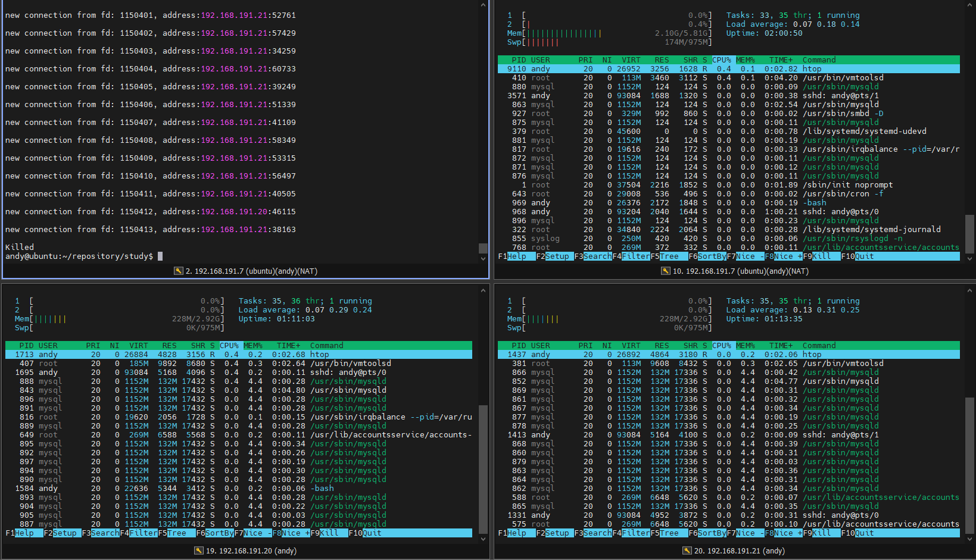Click the scroll-down arrow in the 192.168.191.21 pane
This screenshot has width=976, height=560.
point(970,539)
